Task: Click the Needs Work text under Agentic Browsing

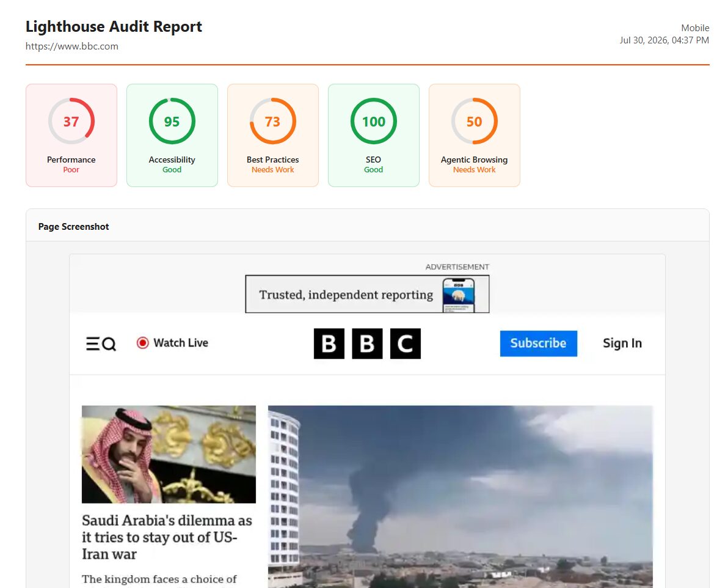Action: click(474, 170)
